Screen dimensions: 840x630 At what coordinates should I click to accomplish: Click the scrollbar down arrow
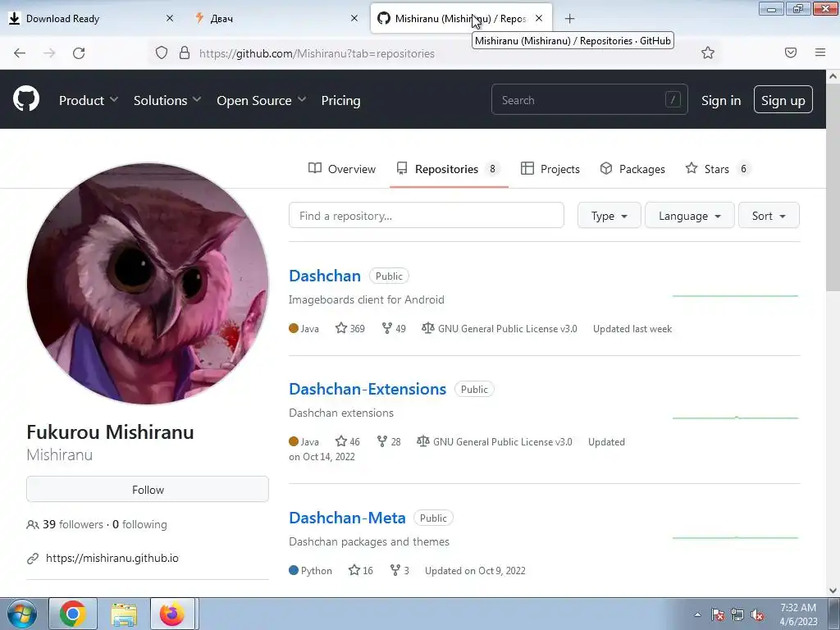(833, 591)
